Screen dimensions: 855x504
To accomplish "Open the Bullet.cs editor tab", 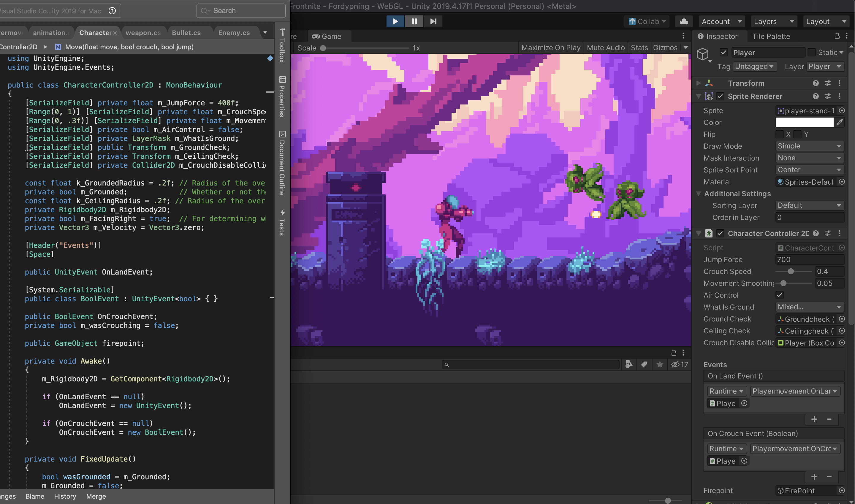I will pos(186,33).
